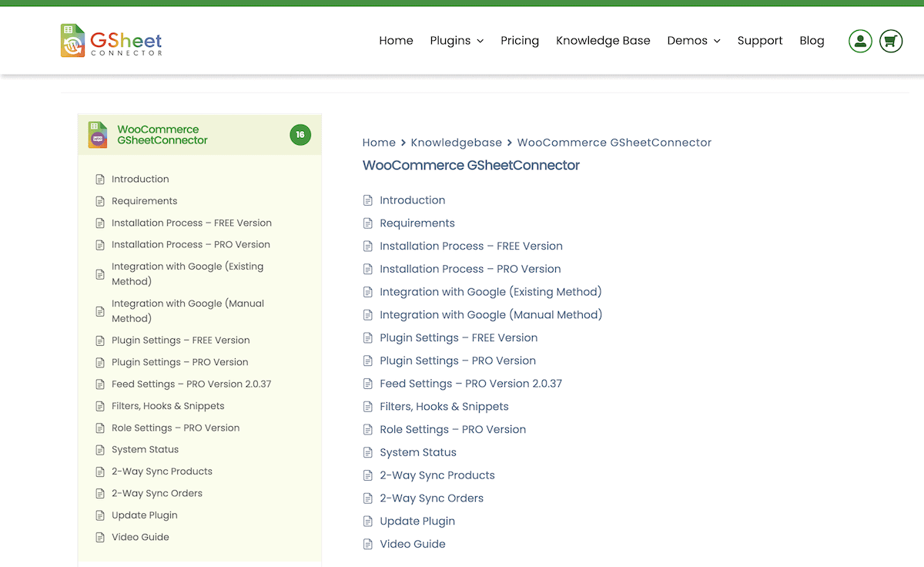Click document icon beside main Update Plugin
The height and width of the screenshot is (567, 924).
coord(368,522)
